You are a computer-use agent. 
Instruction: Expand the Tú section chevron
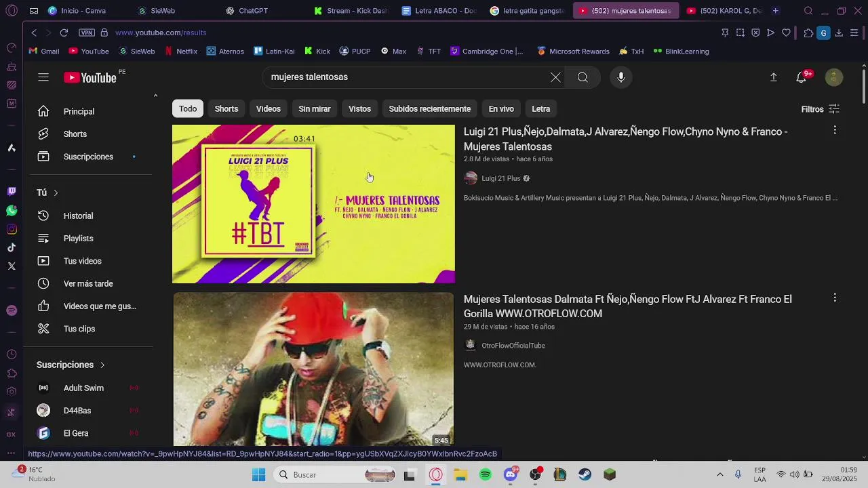(56, 193)
